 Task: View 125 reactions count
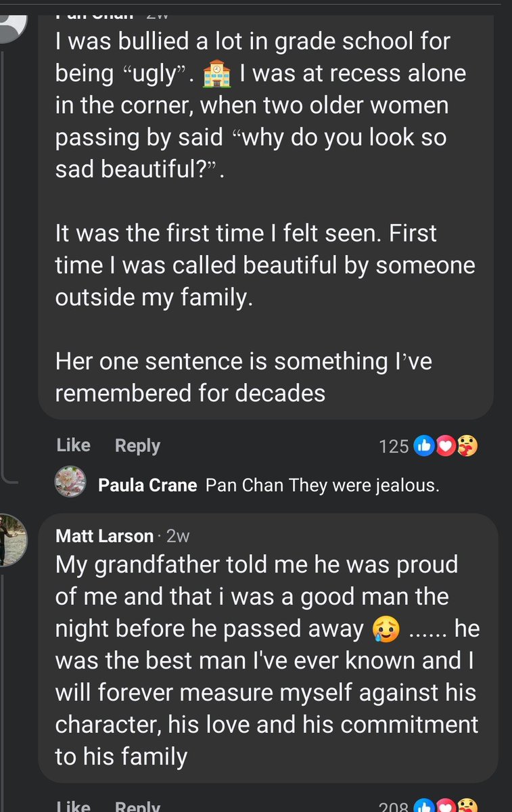click(x=394, y=447)
